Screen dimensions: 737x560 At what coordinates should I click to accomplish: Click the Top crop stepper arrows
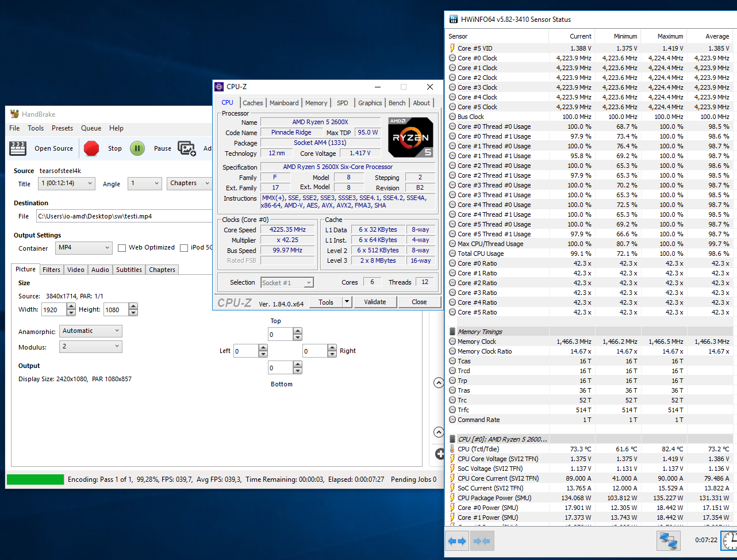coord(298,335)
